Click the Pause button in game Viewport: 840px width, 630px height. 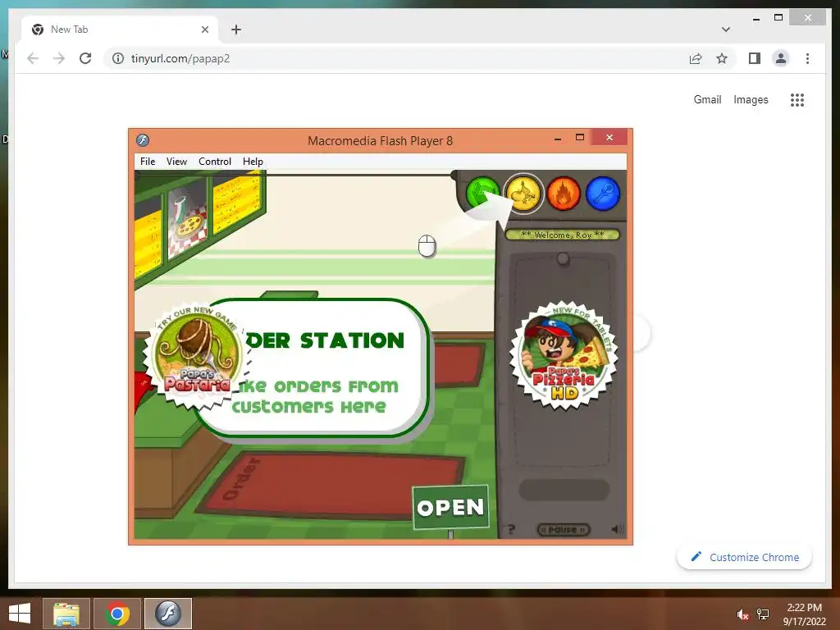(563, 529)
